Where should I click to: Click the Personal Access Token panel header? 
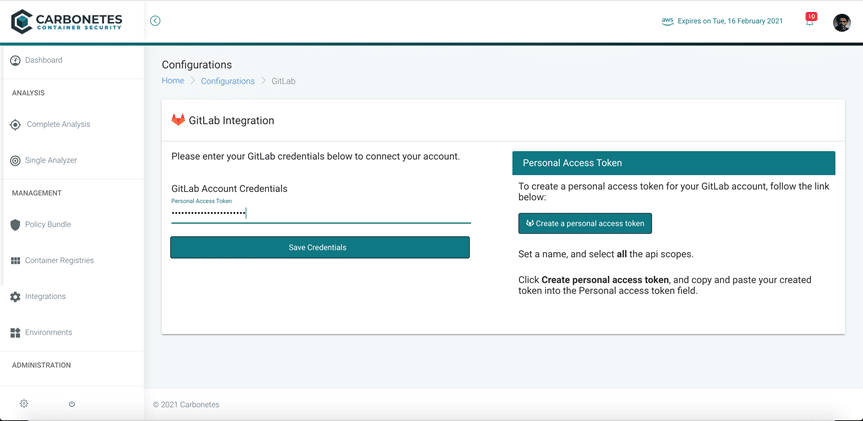[x=674, y=163]
